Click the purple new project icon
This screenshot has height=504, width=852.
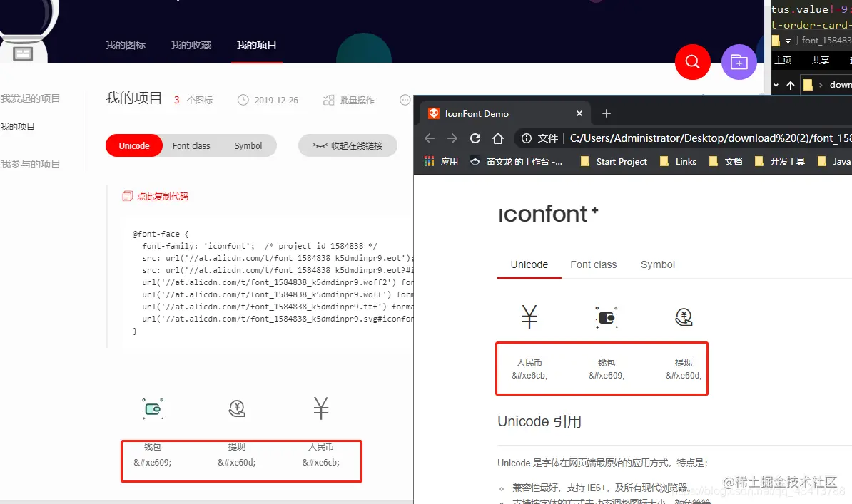(739, 62)
